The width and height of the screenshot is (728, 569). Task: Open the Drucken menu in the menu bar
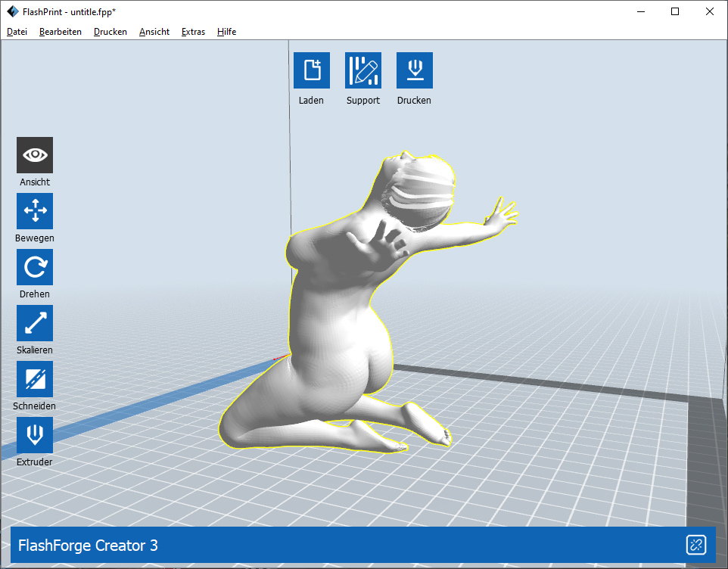point(110,32)
